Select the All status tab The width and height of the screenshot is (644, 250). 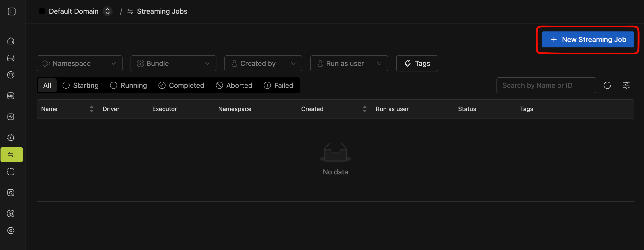tap(47, 86)
